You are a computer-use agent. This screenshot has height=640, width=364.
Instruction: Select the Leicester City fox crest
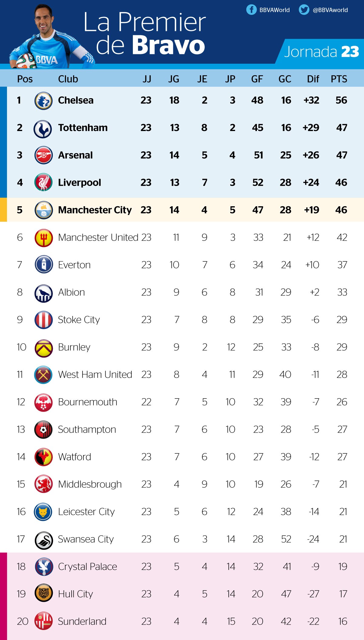point(43,512)
